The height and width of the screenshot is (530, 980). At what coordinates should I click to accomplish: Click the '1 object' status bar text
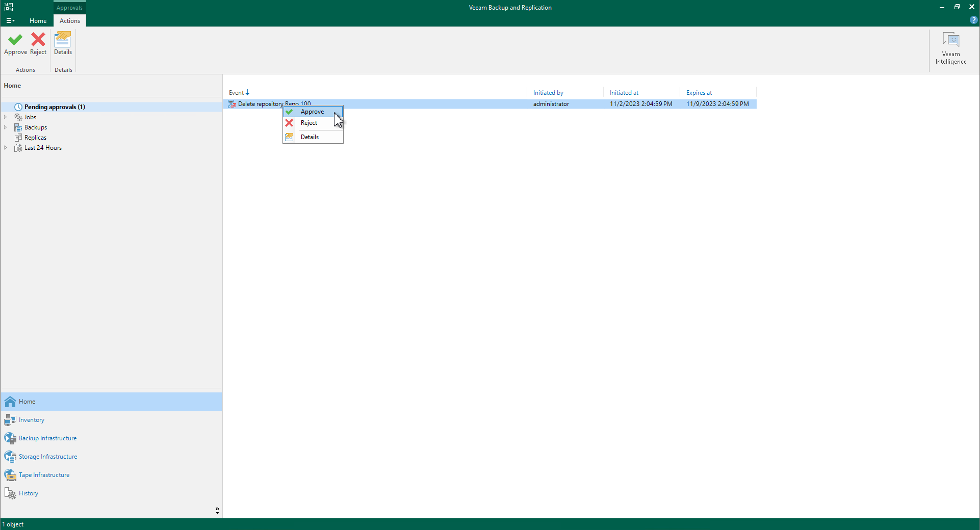tap(13, 524)
